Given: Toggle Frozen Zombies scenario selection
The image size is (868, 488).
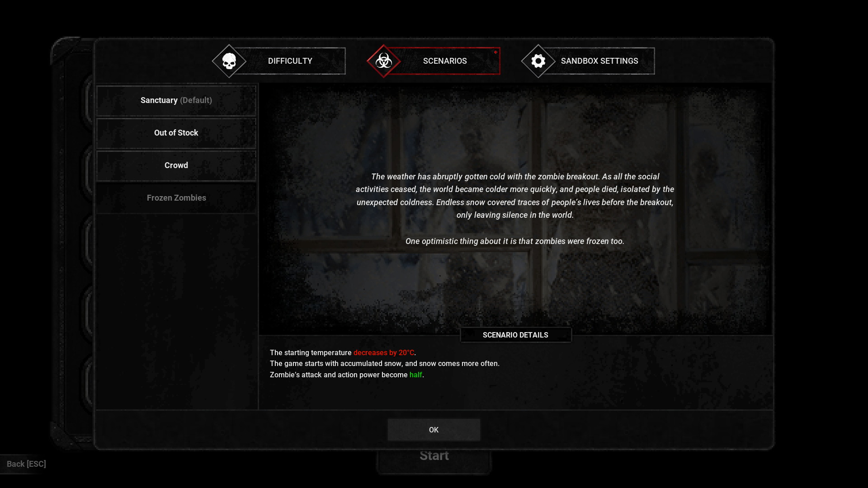Looking at the screenshot, I should coord(176,197).
